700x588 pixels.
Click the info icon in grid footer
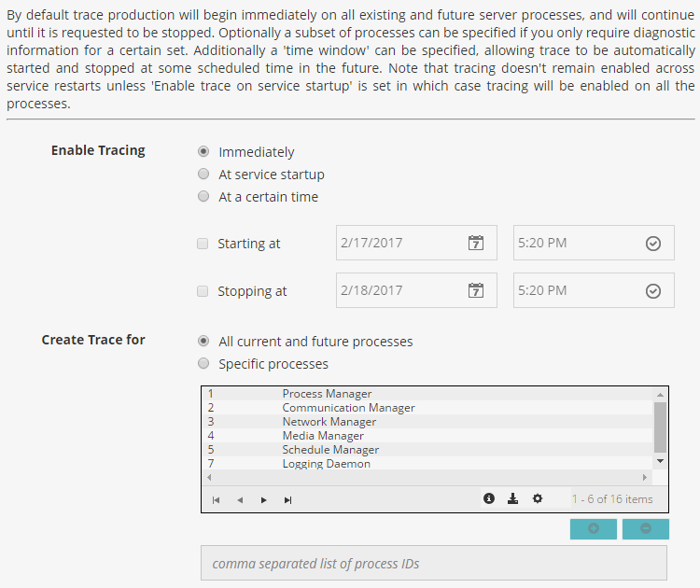pyautogui.click(x=488, y=499)
